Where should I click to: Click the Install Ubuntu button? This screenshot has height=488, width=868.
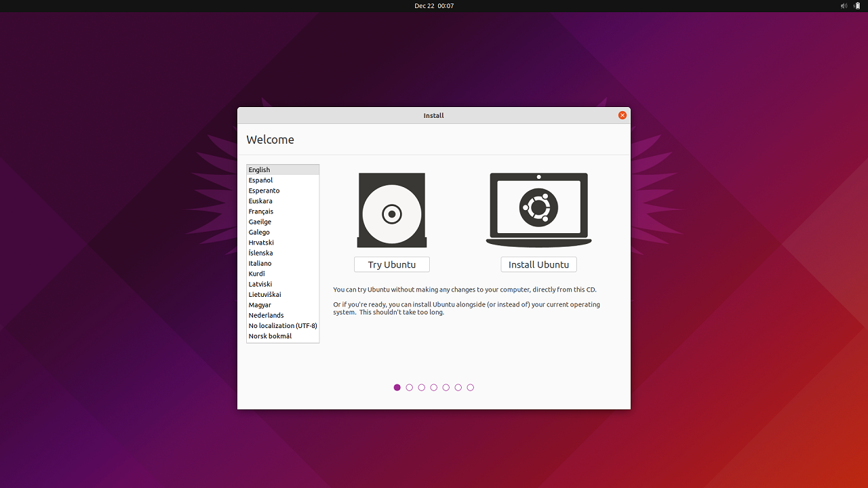point(538,264)
